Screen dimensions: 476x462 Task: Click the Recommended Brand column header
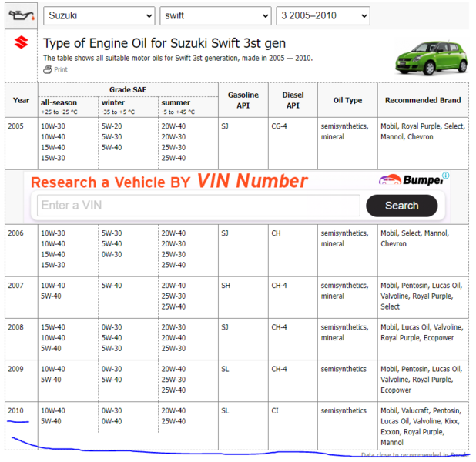[423, 100]
